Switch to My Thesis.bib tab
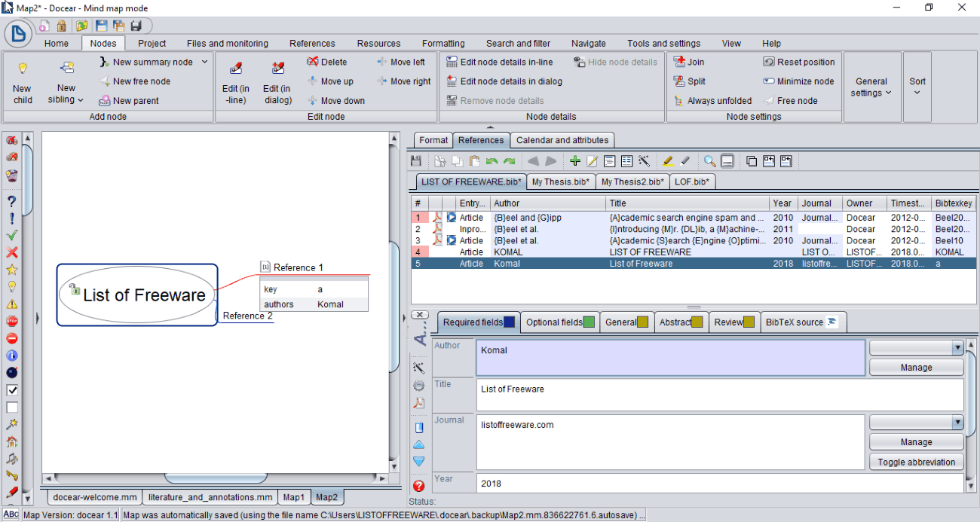This screenshot has width=980, height=522. 560,182
